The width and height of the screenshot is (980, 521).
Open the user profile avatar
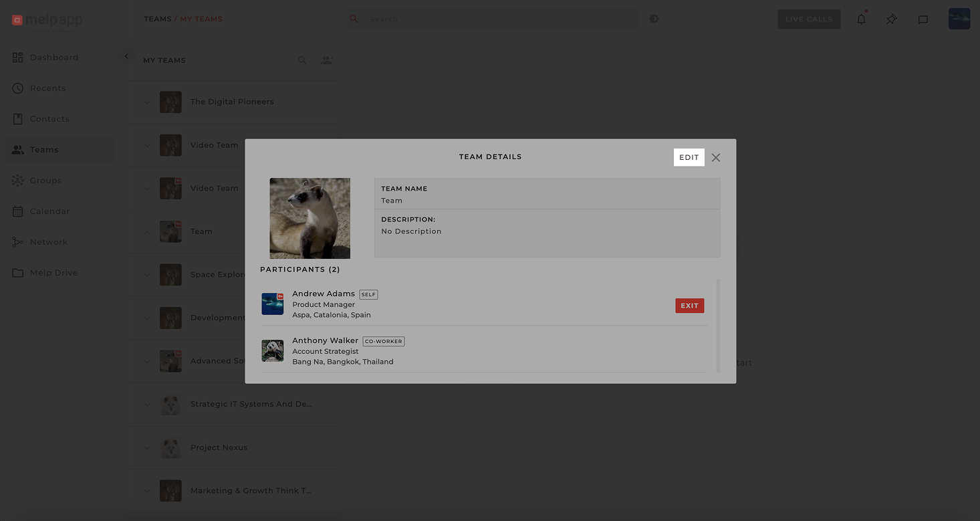tap(959, 19)
